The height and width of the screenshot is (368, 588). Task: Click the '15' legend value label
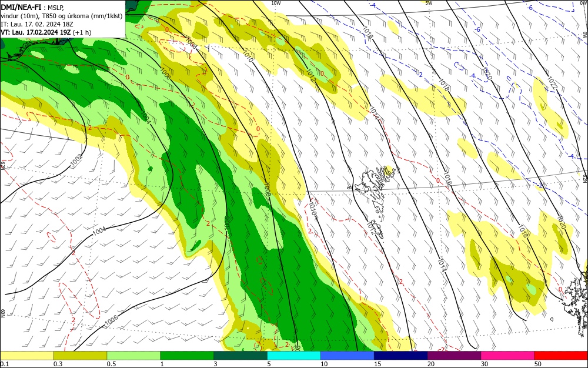point(377,364)
